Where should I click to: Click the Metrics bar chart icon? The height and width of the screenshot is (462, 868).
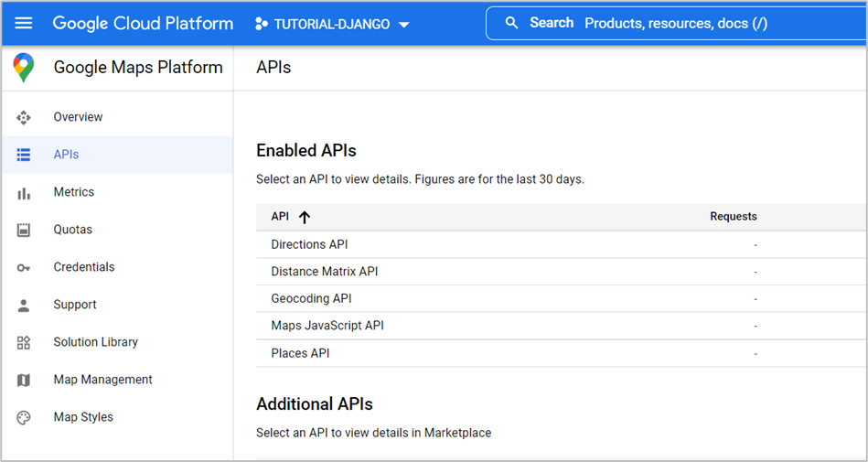coord(23,193)
